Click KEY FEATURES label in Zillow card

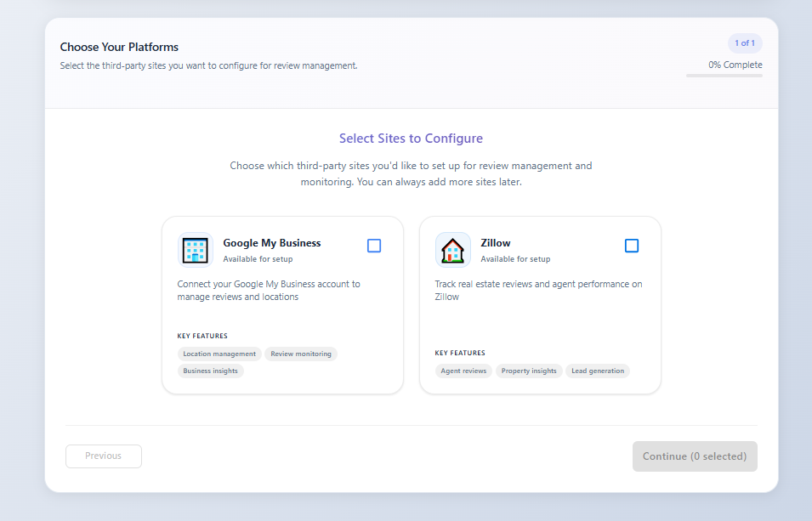(x=460, y=353)
